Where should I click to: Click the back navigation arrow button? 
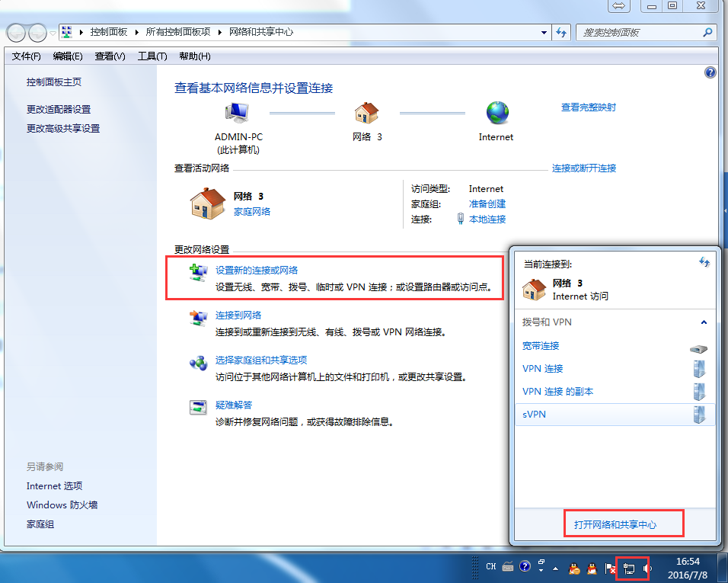(x=16, y=33)
